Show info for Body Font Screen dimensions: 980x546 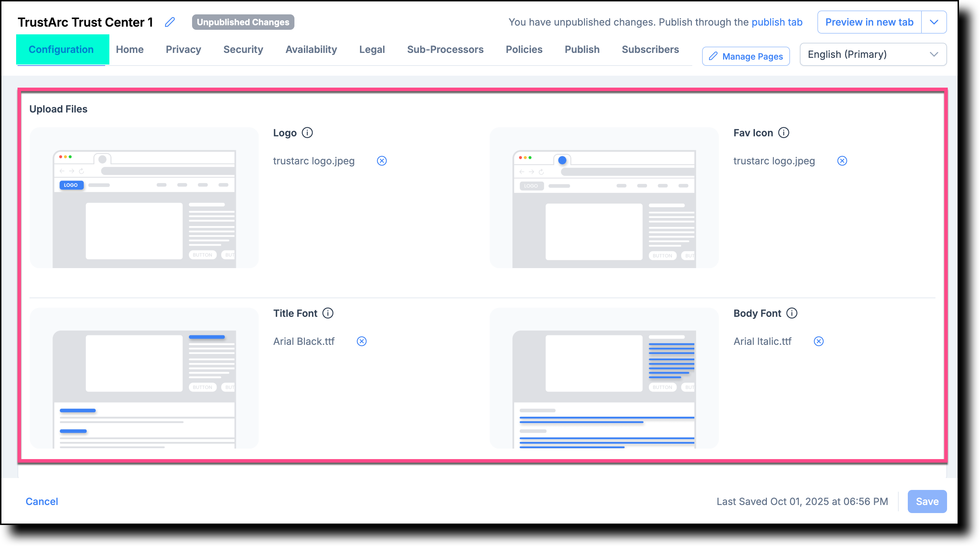792,313
